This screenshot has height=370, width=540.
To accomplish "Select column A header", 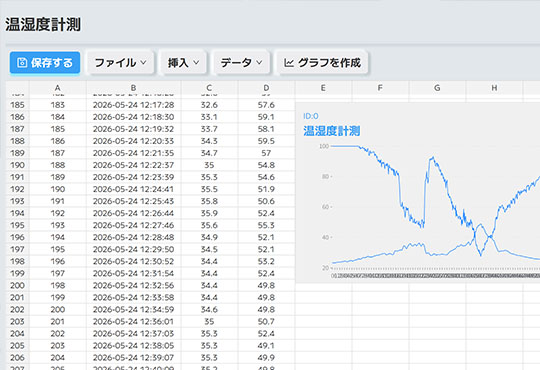I will [x=58, y=88].
